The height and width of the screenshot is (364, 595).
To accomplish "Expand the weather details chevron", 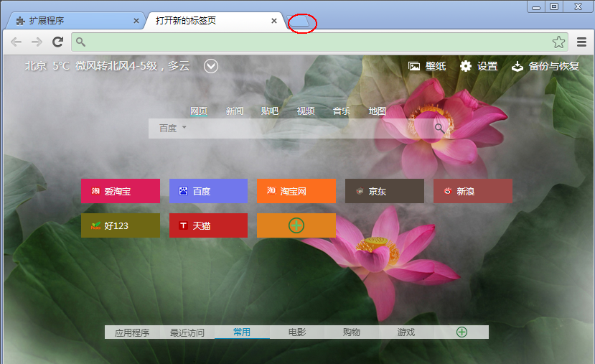I will pyautogui.click(x=210, y=66).
